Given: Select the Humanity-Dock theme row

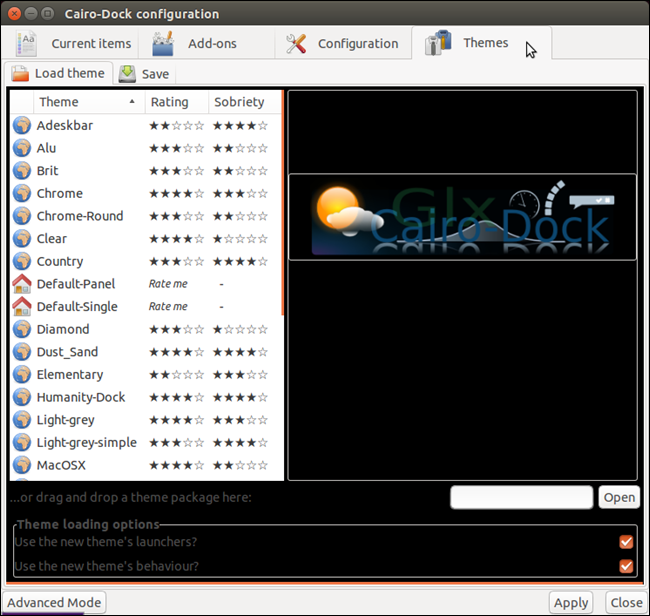Looking at the screenshot, I should coord(146,397).
